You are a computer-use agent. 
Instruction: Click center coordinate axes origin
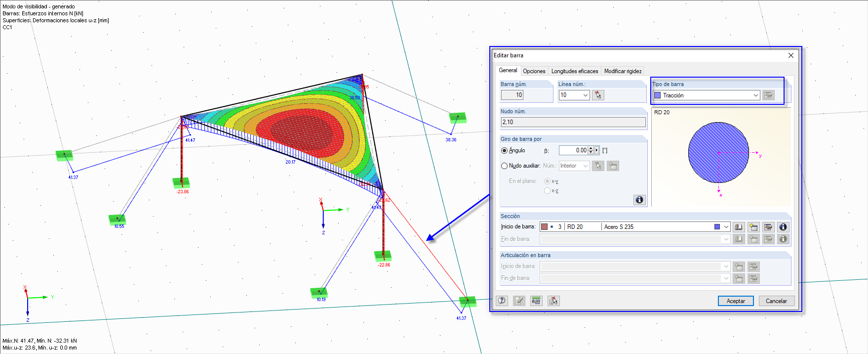(323, 211)
